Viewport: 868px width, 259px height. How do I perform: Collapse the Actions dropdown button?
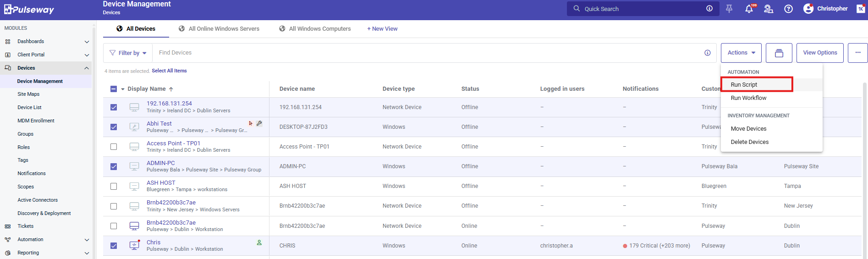741,53
